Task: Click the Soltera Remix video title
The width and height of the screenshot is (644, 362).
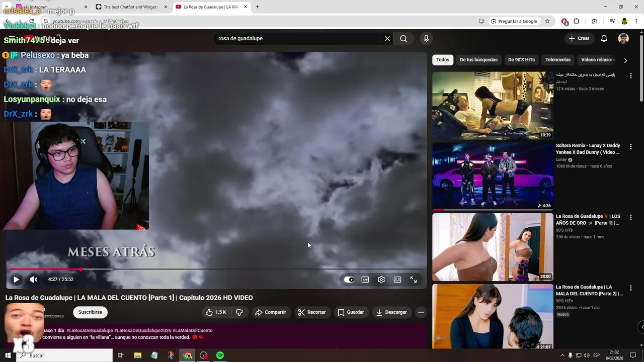Action: 588,149
